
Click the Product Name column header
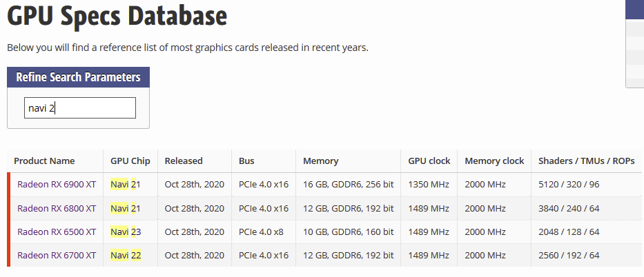pyautogui.click(x=44, y=161)
